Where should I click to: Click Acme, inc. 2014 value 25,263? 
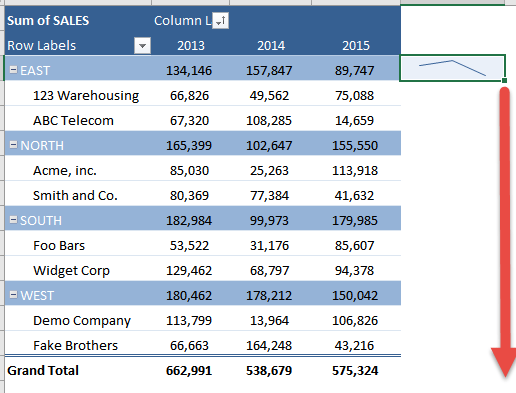click(269, 171)
